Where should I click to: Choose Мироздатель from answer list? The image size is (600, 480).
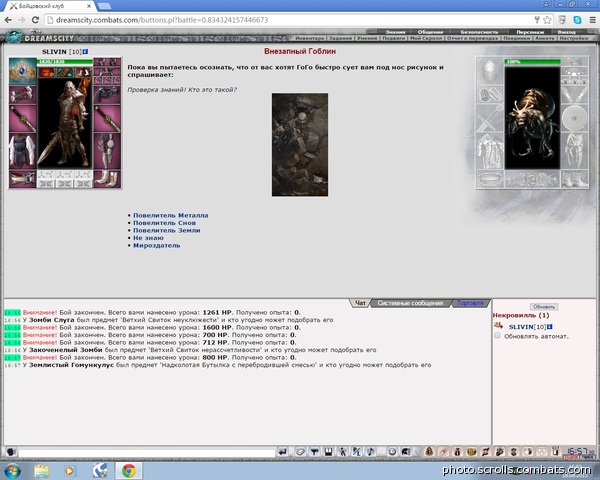[x=157, y=245]
